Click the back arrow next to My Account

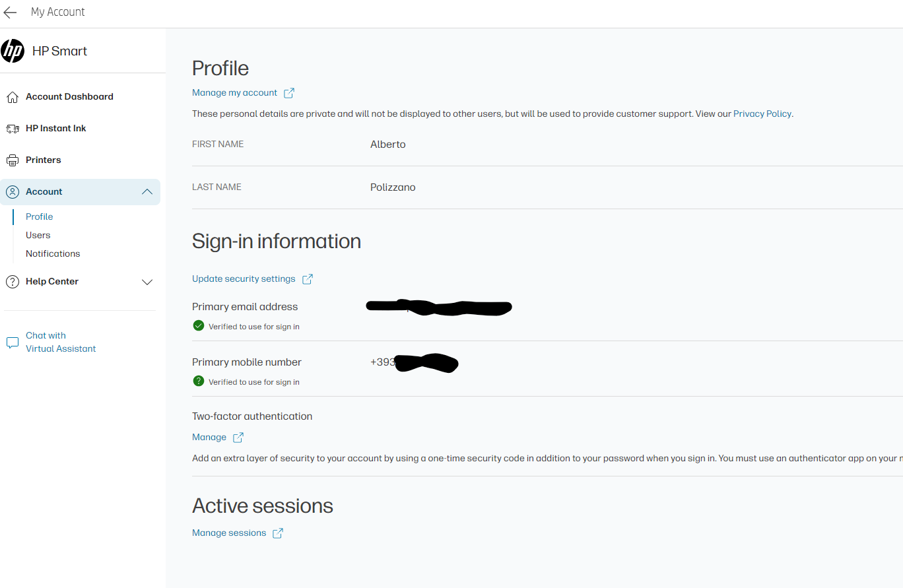point(10,12)
